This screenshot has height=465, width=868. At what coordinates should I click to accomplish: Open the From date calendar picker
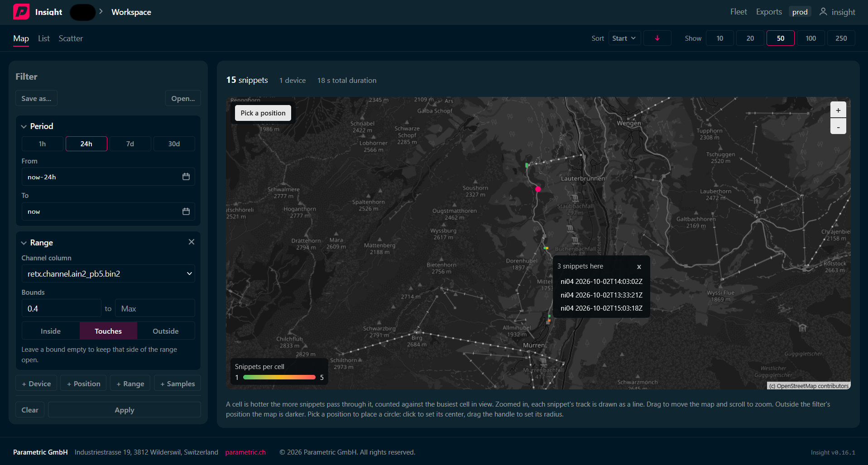[x=186, y=177]
